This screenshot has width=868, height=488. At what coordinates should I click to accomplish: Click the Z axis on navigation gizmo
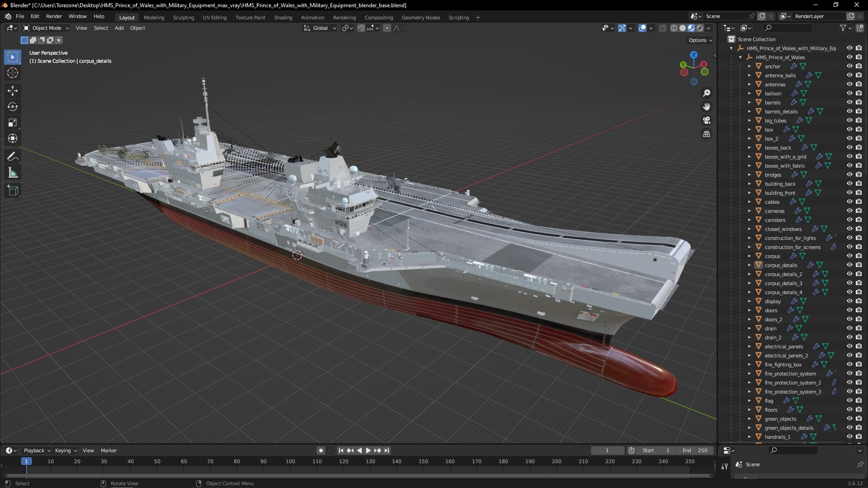693,55
